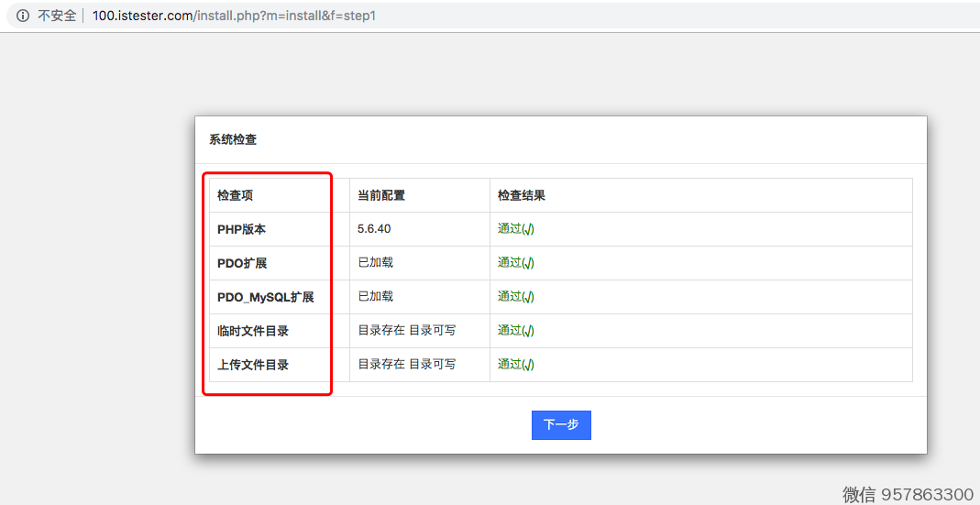980x505 pixels.
Task: Click the 微信 957863300 watermark text
Action: click(x=908, y=494)
